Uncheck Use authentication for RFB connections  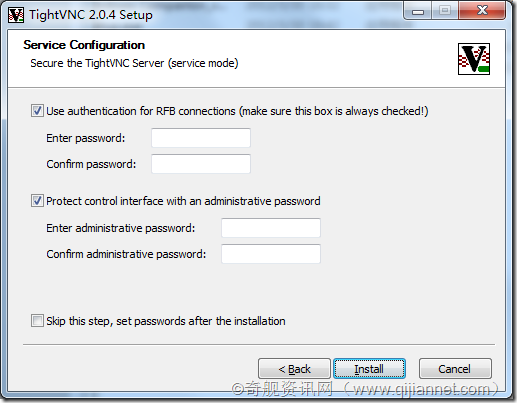37,111
